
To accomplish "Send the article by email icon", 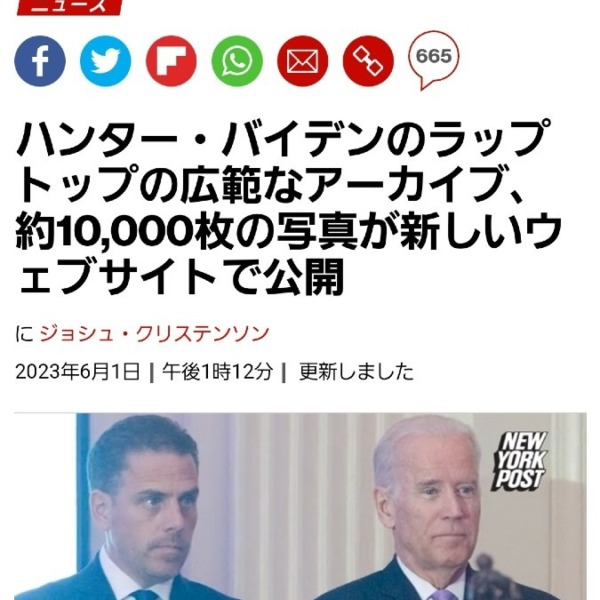I will pos(302,61).
